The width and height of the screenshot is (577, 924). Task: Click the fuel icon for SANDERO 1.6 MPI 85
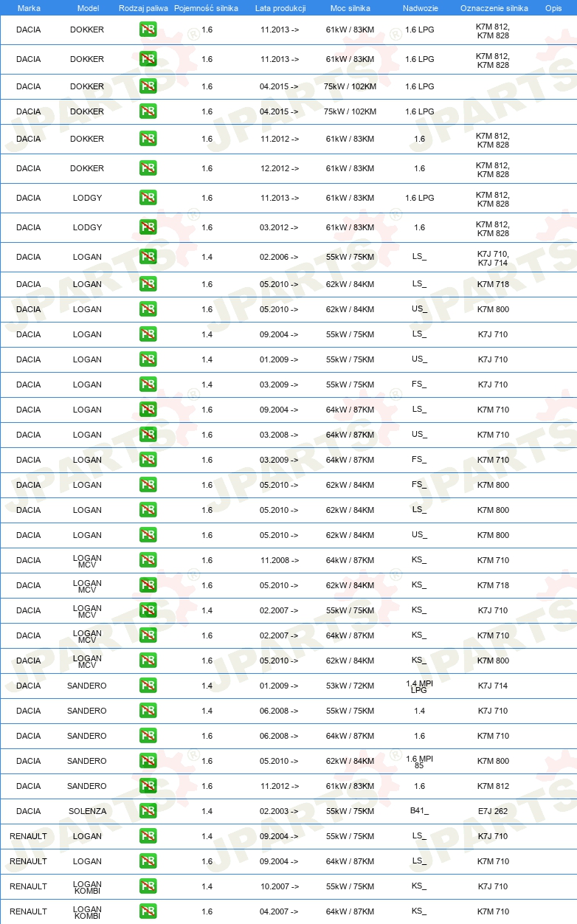(x=148, y=761)
